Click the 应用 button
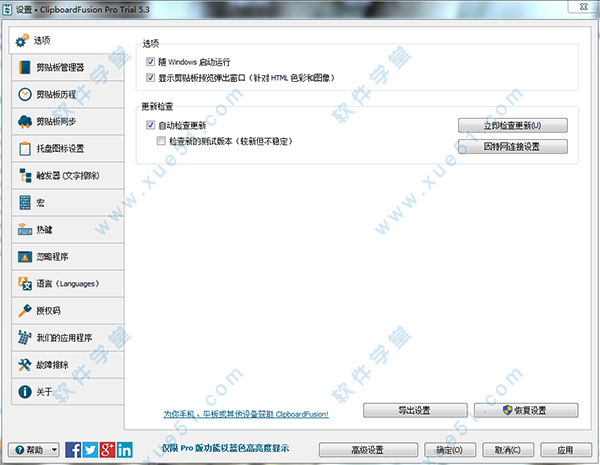The width and height of the screenshot is (600, 465). [x=566, y=450]
